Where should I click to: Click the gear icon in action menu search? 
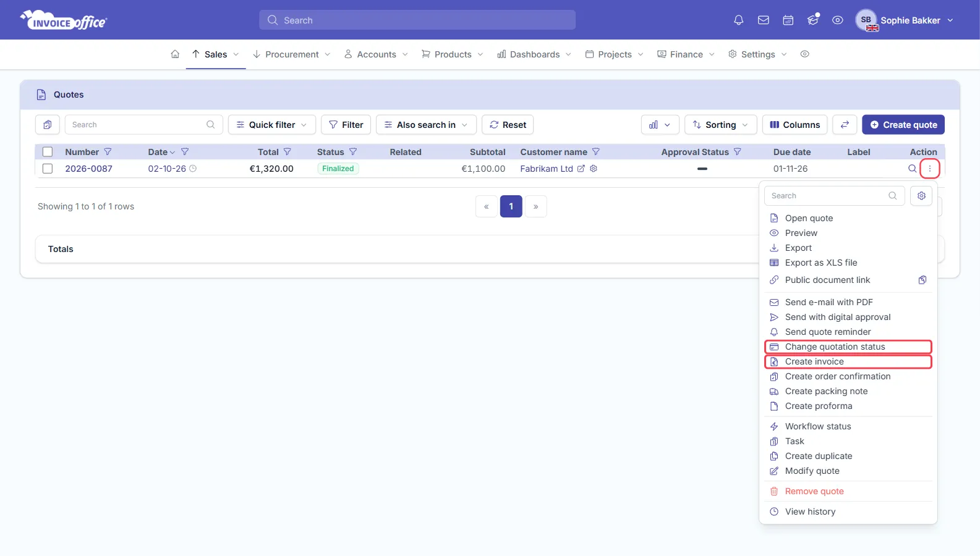coord(921,196)
